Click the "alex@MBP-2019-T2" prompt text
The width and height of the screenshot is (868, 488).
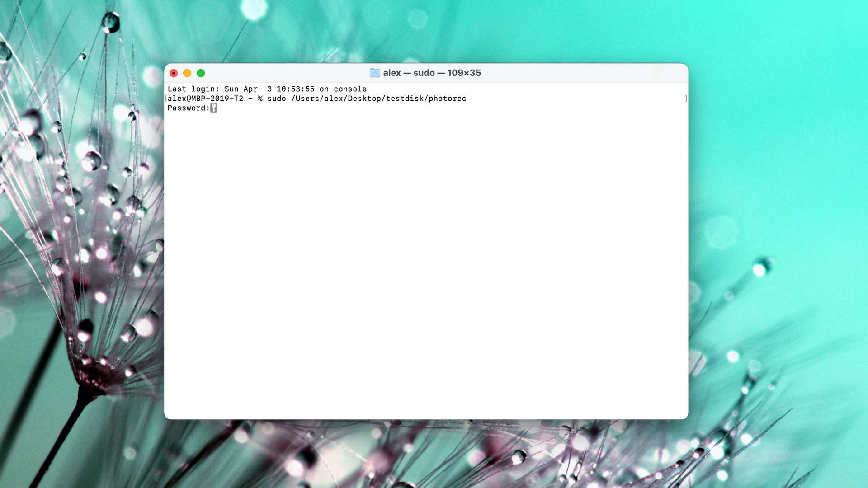(205, 99)
